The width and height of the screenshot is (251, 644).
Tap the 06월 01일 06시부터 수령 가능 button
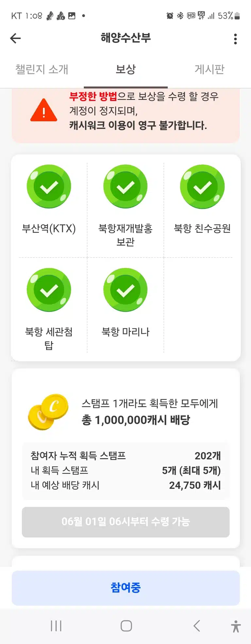126,522
